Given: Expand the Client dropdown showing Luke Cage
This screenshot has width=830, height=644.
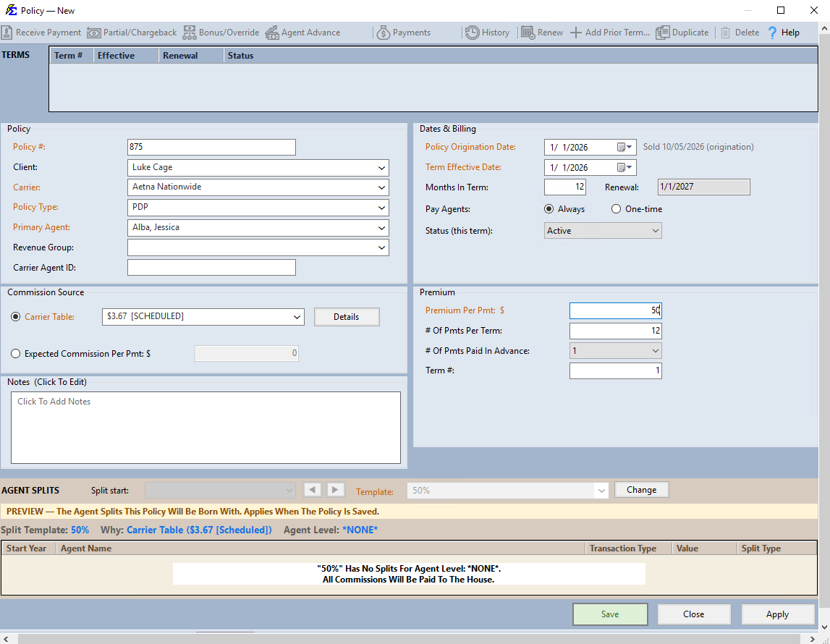Looking at the screenshot, I should coord(381,168).
